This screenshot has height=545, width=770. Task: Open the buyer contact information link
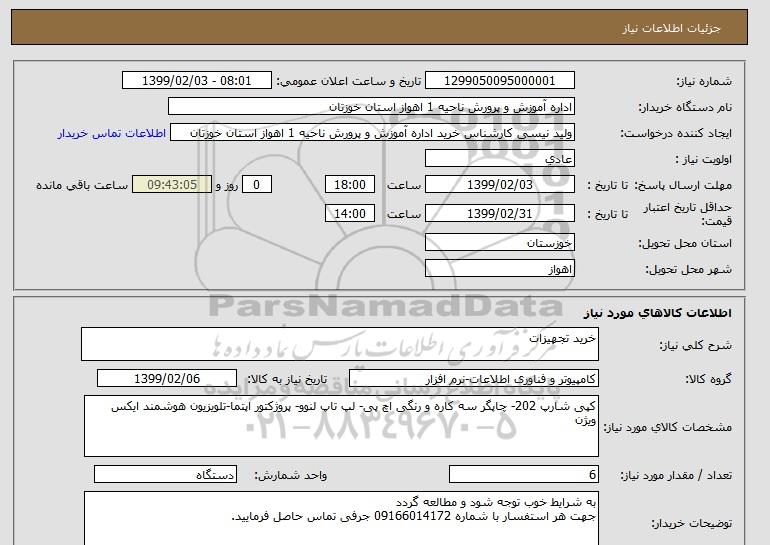coord(111,133)
